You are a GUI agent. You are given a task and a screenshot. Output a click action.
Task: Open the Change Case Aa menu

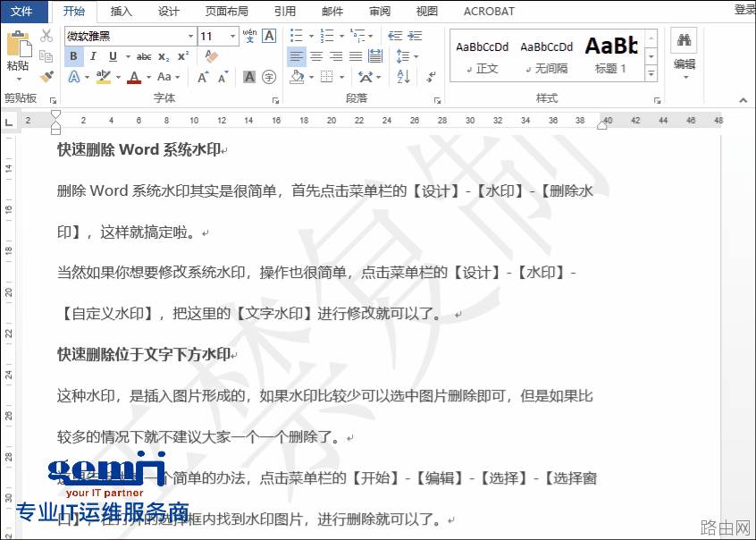168,77
